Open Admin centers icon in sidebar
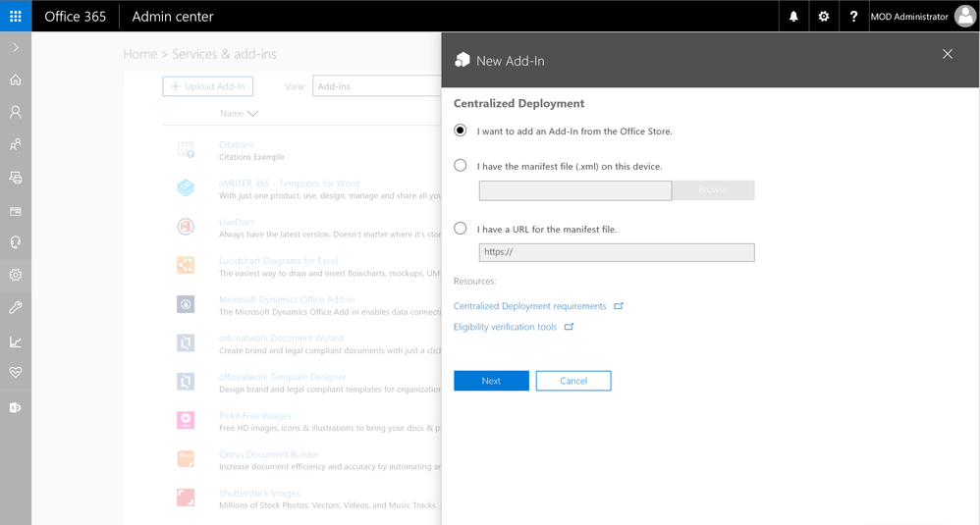The width and height of the screenshot is (980, 525). click(16, 407)
